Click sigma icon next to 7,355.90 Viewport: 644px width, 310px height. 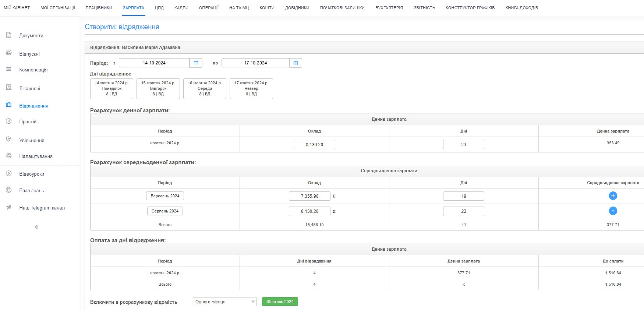click(x=334, y=196)
